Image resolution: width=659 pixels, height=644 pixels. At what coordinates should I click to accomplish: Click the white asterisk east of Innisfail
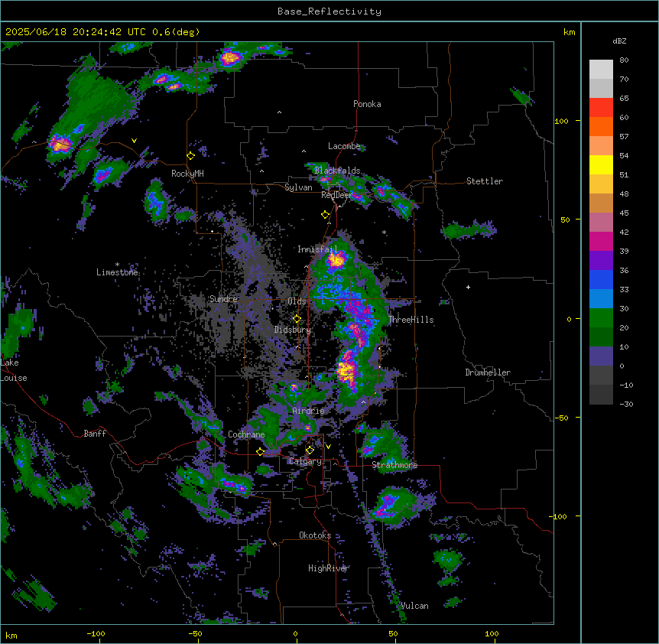click(x=384, y=232)
